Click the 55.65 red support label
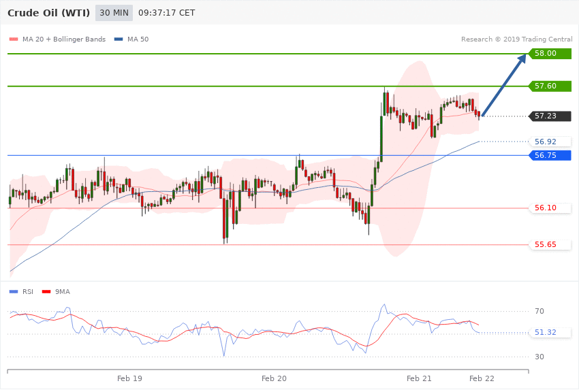The width and height of the screenshot is (579, 392). (550, 244)
